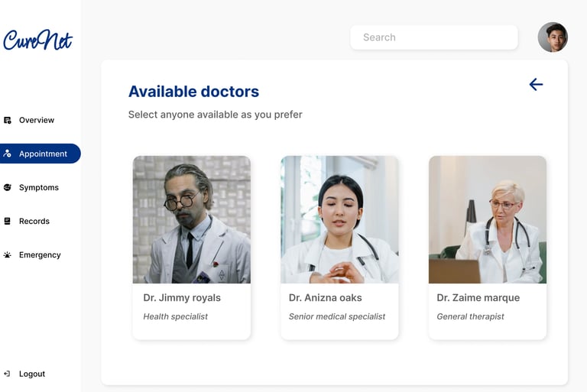Select Dr. Jimmy royals photo
The width and height of the screenshot is (587, 392).
[x=192, y=220]
